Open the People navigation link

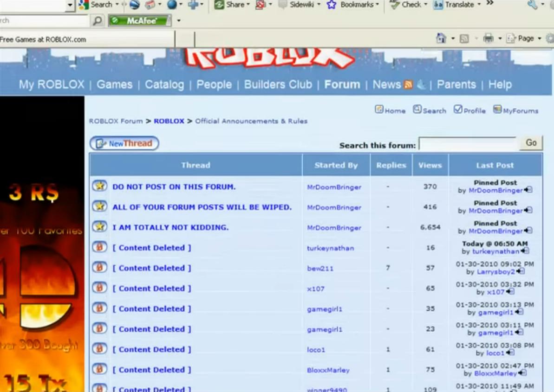tap(214, 84)
